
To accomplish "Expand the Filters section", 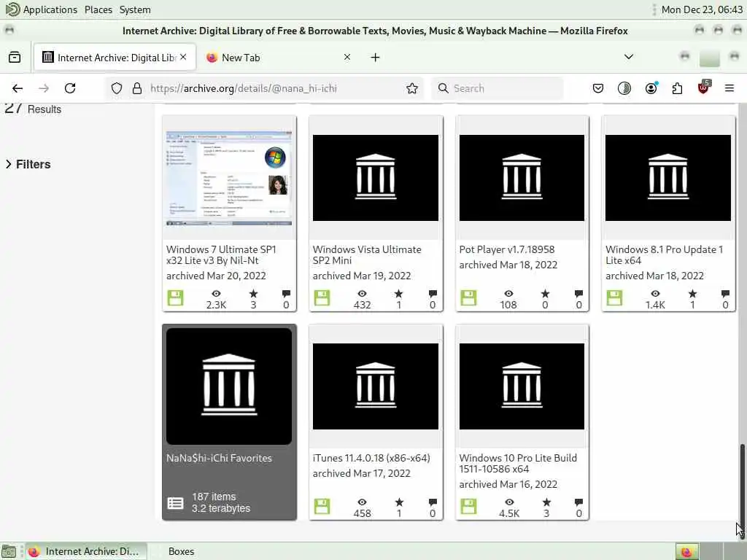I will point(28,164).
